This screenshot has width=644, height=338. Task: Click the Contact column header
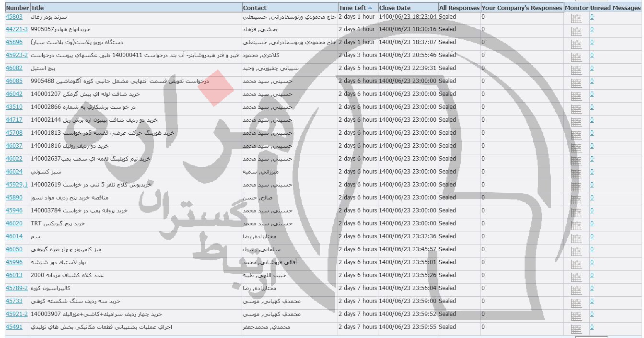[x=255, y=8]
